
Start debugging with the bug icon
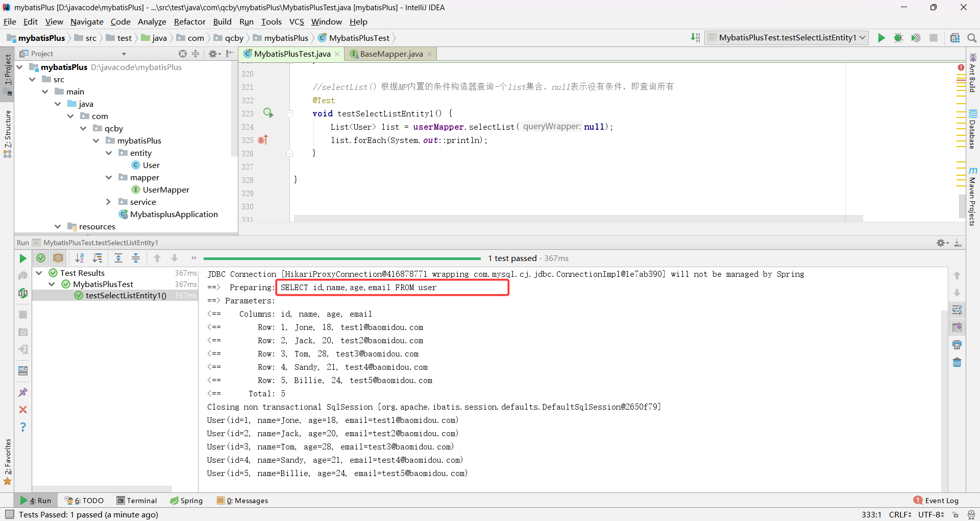898,38
